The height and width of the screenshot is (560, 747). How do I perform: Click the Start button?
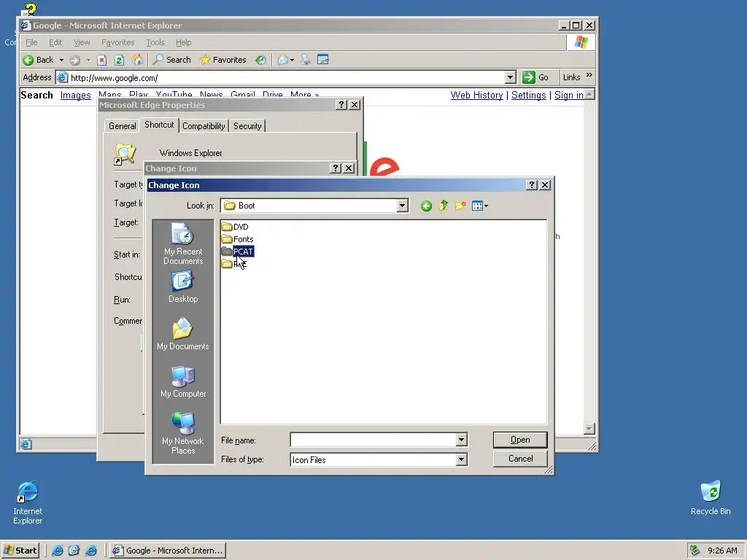(x=20, y=551)
